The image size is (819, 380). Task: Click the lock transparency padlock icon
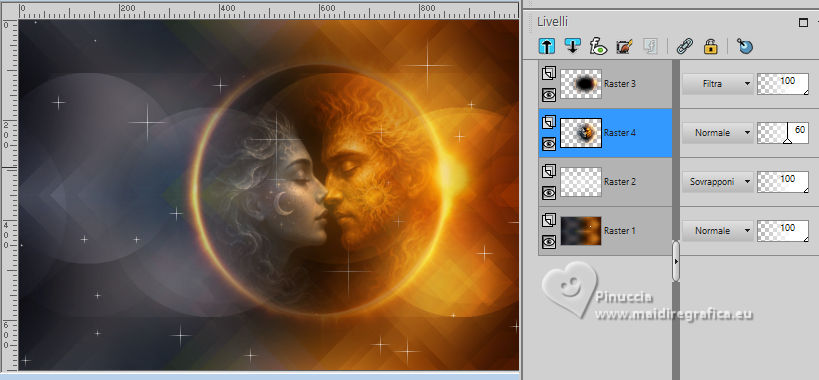[x=710, y=46]
